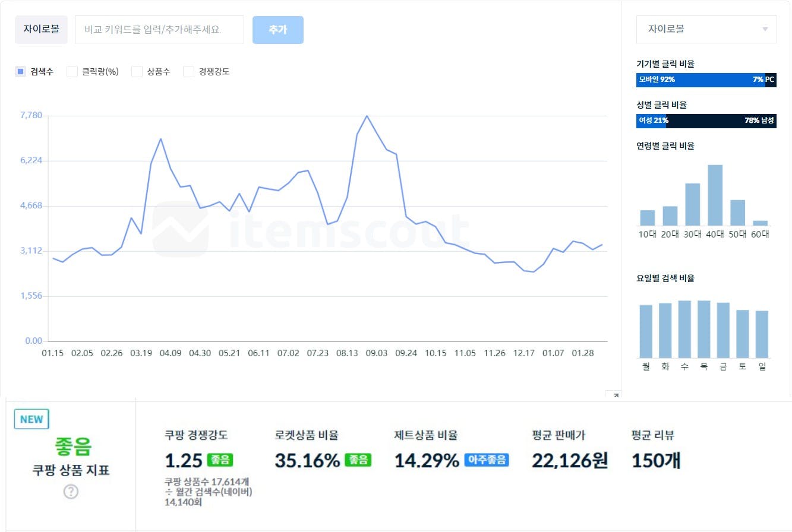
Task: Enable the 클릭량(%) checkbox
Action: [72, 72]
